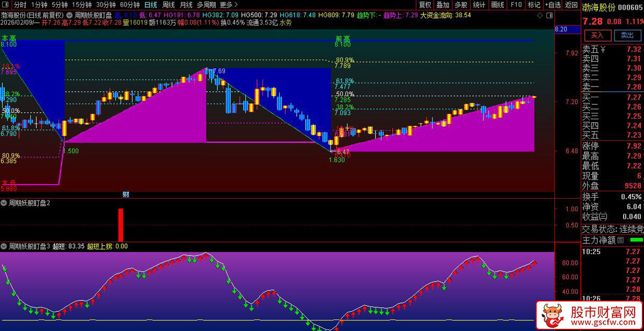Open 多周期 multi-period view

(x=206, y=5)
